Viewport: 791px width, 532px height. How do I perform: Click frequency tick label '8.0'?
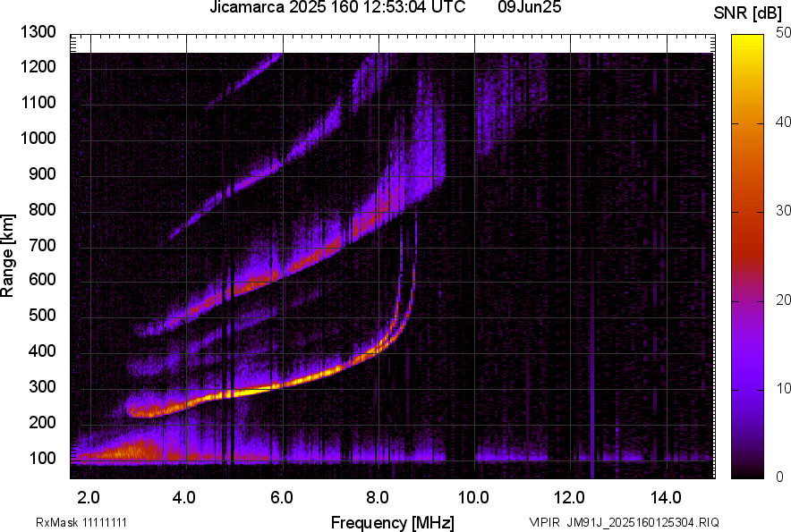(x=378, y=498)
